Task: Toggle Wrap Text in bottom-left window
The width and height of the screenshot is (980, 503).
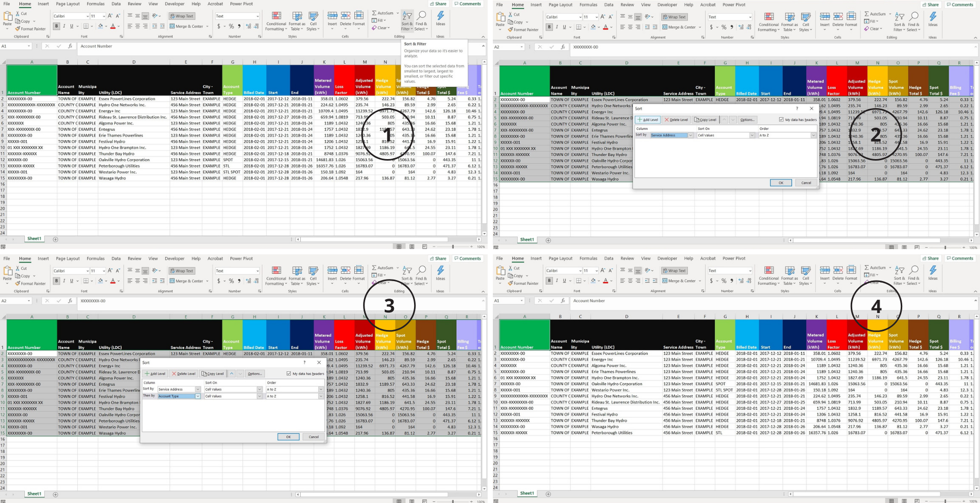Action: click(x=182, y=271)
